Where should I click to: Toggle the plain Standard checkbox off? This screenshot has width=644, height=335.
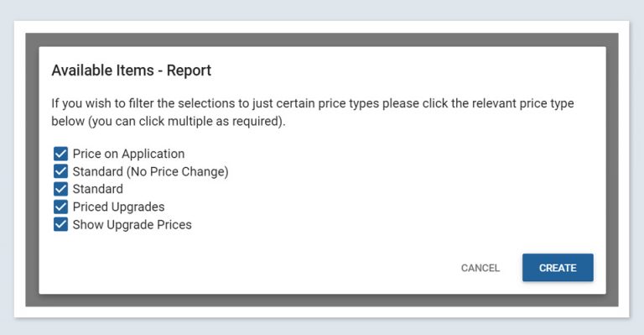coord(60,189)
